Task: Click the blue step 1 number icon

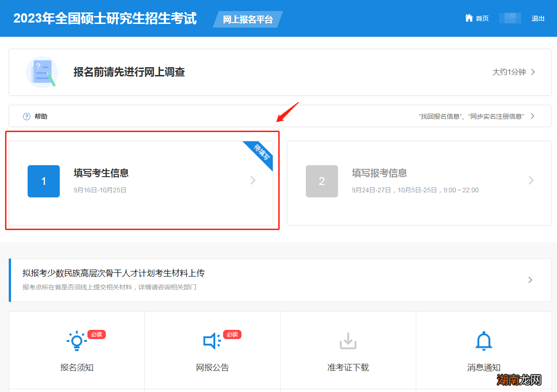Action: click(44, 181)
